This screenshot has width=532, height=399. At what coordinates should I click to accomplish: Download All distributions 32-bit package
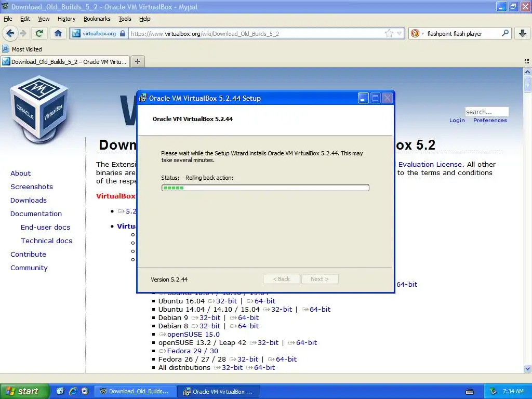click(x=232, y=368)
